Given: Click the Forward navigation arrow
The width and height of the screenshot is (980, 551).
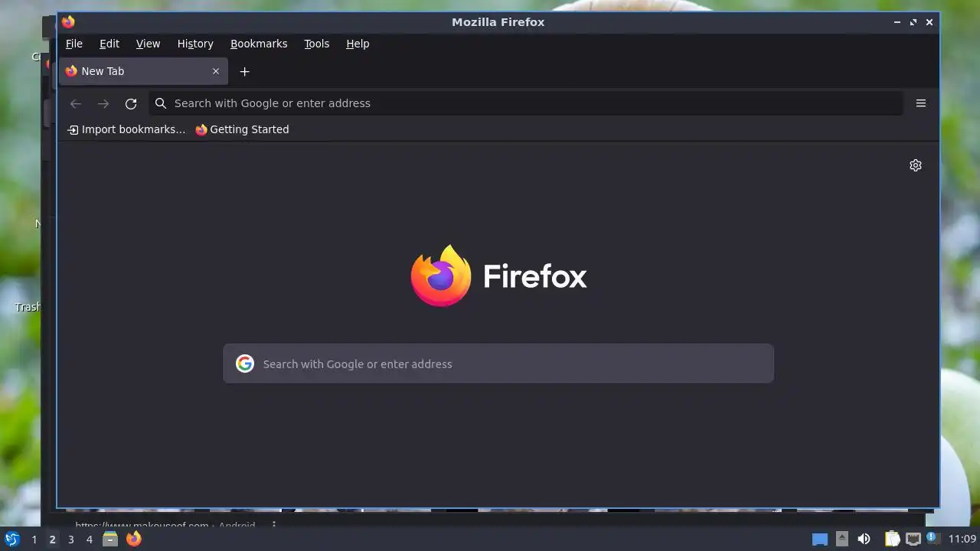Looking at the screenshot, I should click(x=103, y=103).
